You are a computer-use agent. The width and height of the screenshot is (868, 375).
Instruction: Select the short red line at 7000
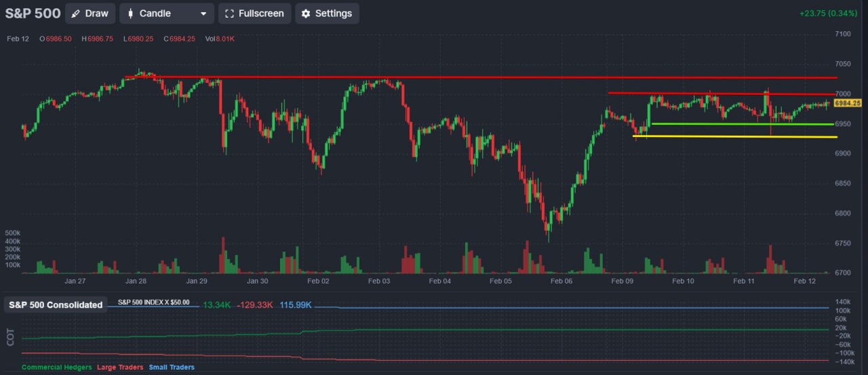pos(722,94)
